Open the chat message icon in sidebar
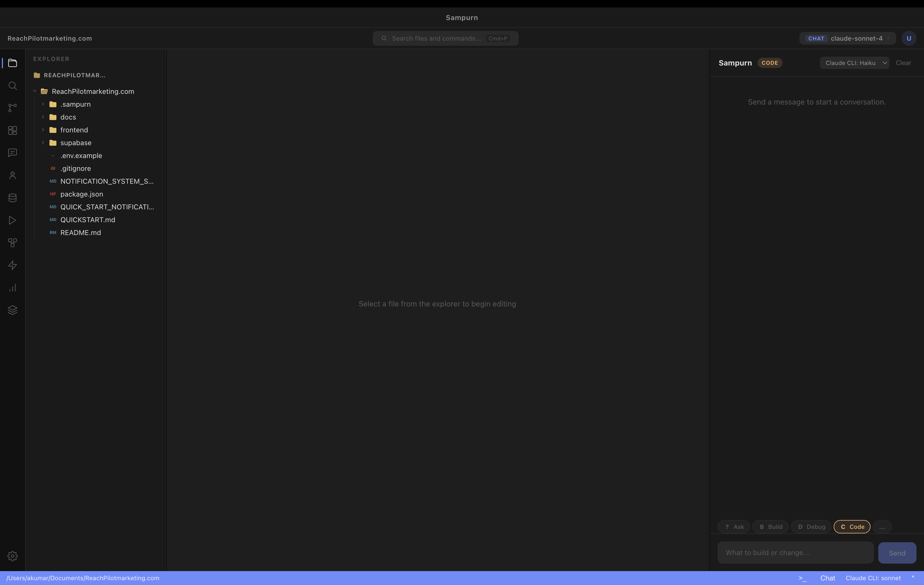 (13, 153)
